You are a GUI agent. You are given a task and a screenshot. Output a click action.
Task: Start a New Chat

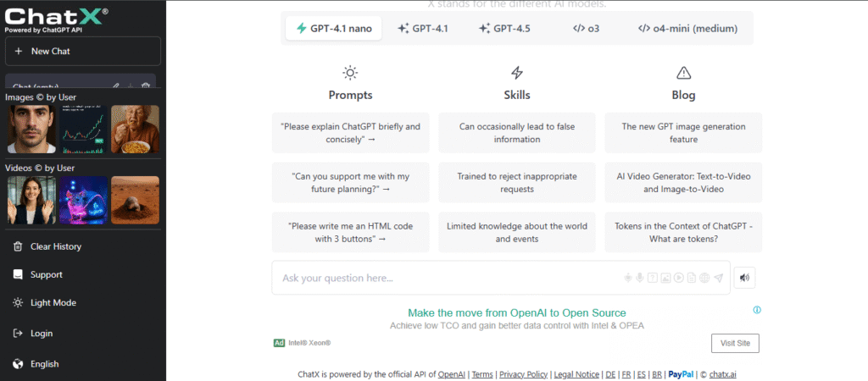point(83,51)
